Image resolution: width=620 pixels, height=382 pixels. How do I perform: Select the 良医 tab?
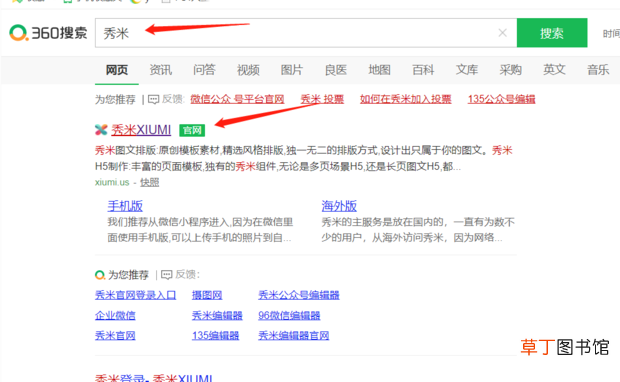336,70
